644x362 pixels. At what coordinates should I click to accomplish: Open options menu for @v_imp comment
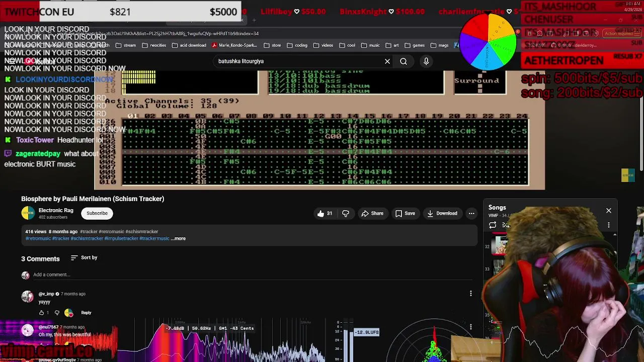(x=471, y=294)
